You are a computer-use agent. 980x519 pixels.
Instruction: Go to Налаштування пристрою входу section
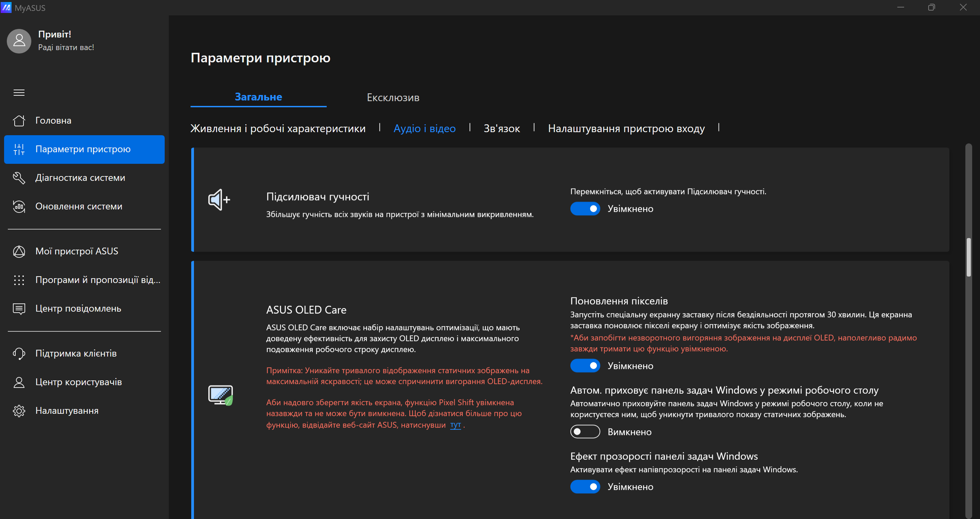pos(626,128)
